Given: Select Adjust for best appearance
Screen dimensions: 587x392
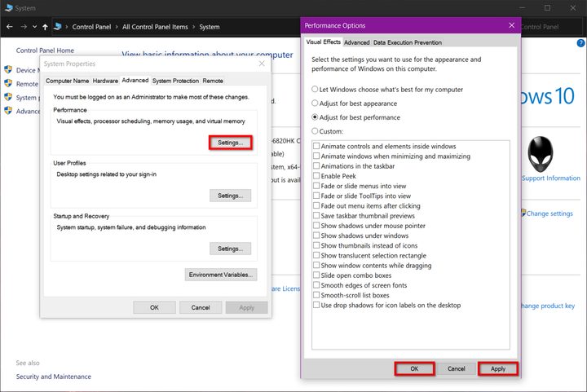Looking at the screenshot, I should [355, 104].
